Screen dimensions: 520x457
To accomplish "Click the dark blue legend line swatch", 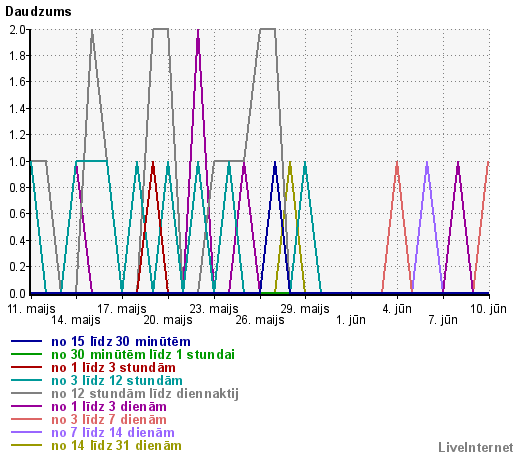I will 26,341.
